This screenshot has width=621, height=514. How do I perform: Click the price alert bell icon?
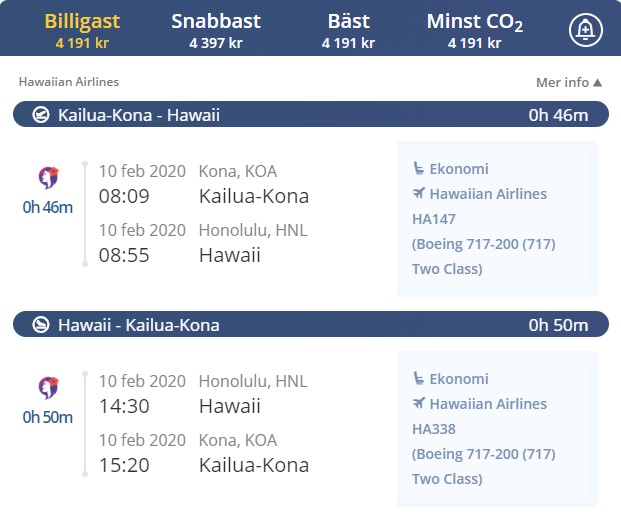pyautogui.click(x=586, y=30)
